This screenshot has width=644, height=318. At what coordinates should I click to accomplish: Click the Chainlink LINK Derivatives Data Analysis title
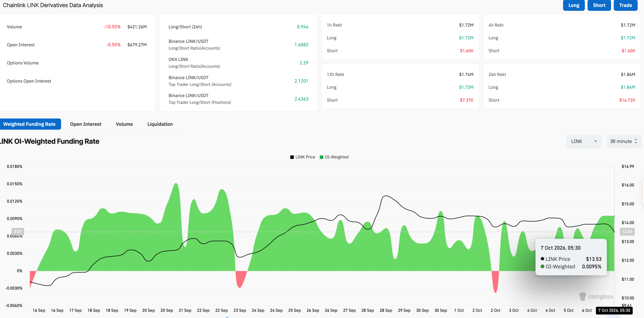[x=53, y=5]
